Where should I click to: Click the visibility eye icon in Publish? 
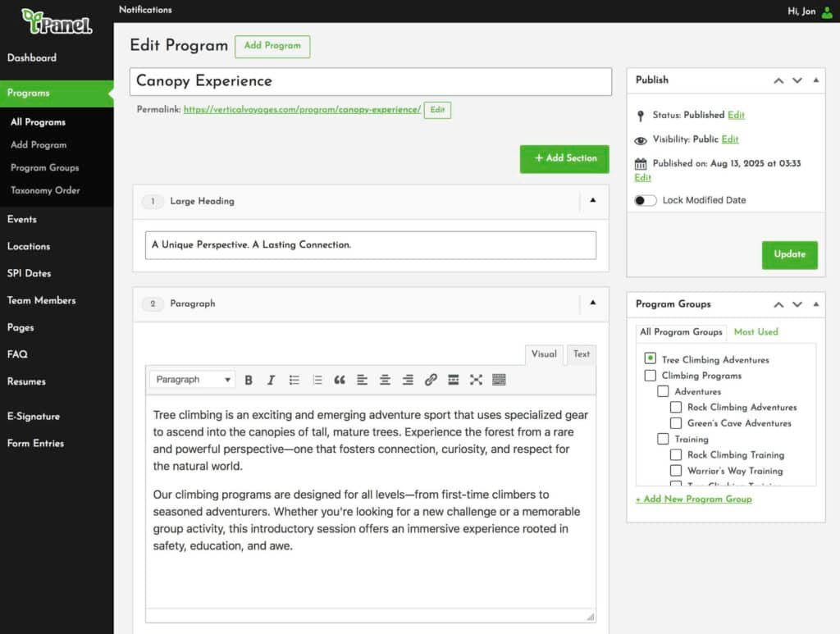coord(640,140)
